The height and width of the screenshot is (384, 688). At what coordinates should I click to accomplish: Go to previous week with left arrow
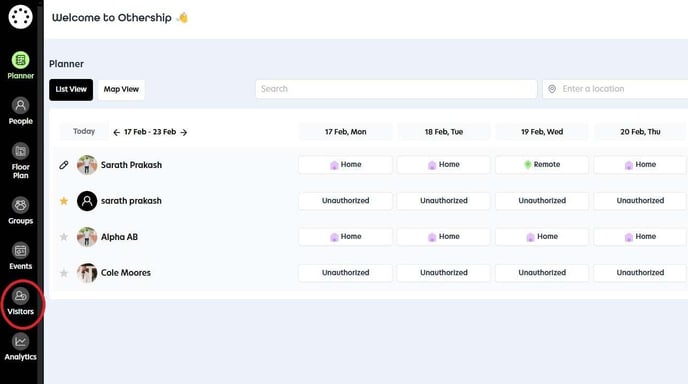point(116,132)
